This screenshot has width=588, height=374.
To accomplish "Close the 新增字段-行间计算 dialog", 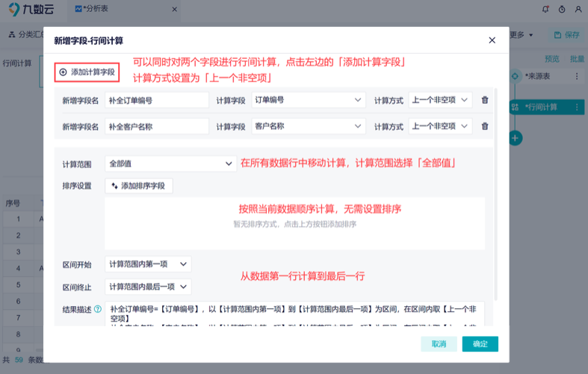I will [x=492, y=40].
